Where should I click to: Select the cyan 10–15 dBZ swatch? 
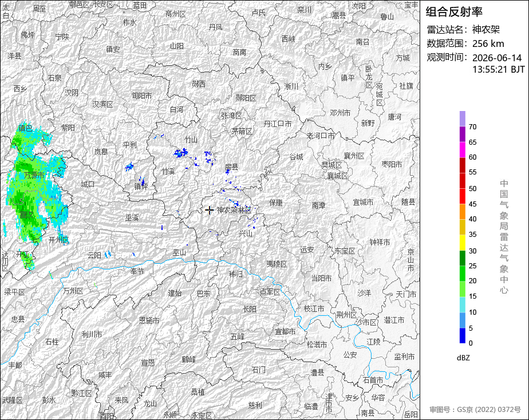pyautogui.click(x=462, y=305)
